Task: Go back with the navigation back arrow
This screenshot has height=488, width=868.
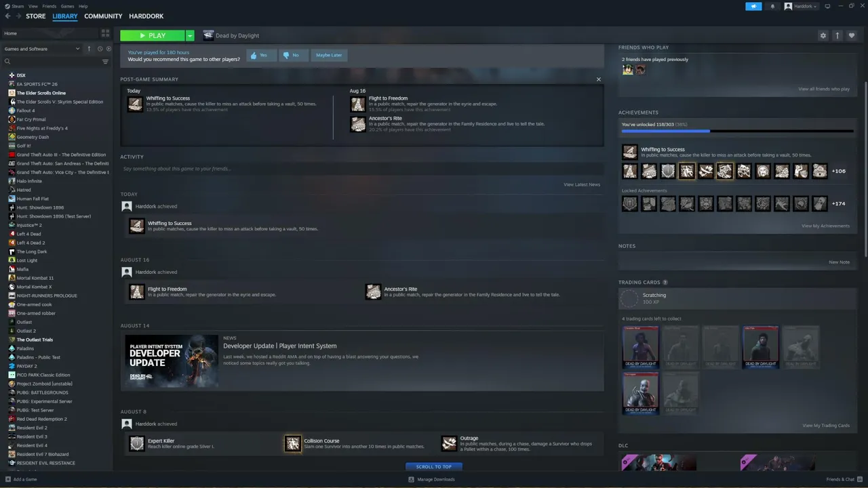Action: pyautogui.click(x=8, y=16)
